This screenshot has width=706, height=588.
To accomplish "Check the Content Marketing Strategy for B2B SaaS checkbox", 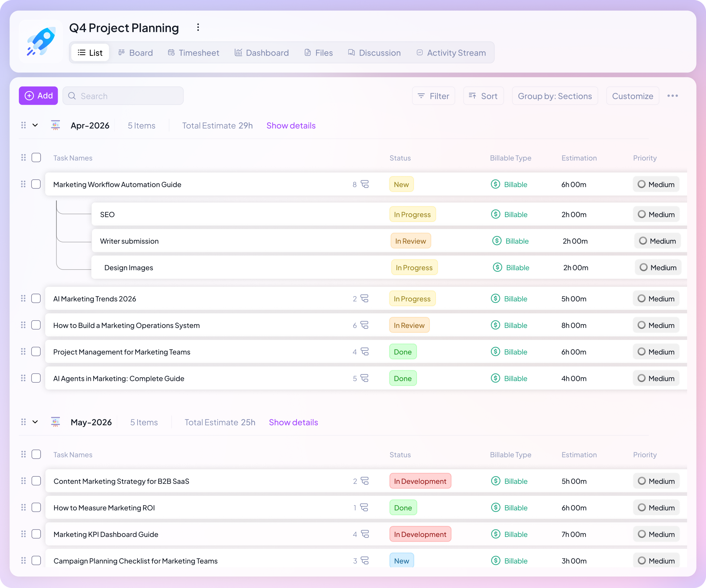I will (36, 481).
